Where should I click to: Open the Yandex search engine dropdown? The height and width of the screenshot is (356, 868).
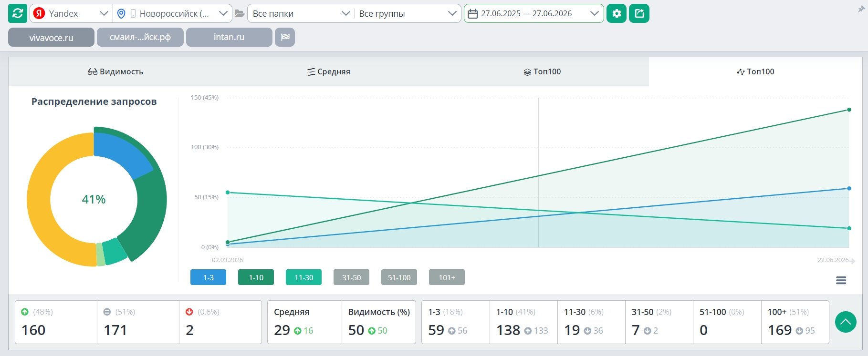click(72, 13)
